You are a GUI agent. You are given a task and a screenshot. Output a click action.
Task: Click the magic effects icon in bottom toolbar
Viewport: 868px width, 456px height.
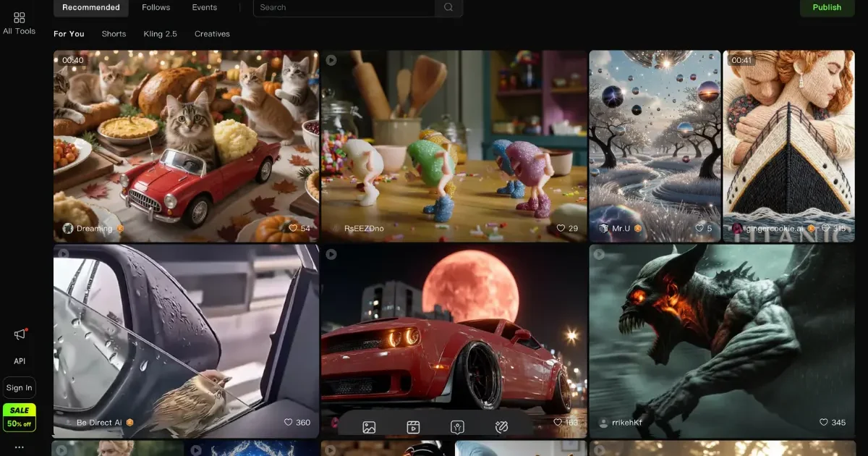(x=502, y=427)
